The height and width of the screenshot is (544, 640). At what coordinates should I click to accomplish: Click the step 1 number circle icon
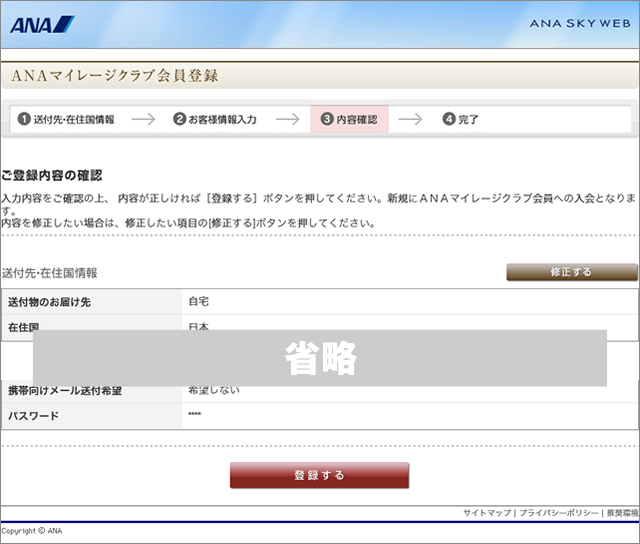(24, 119)
